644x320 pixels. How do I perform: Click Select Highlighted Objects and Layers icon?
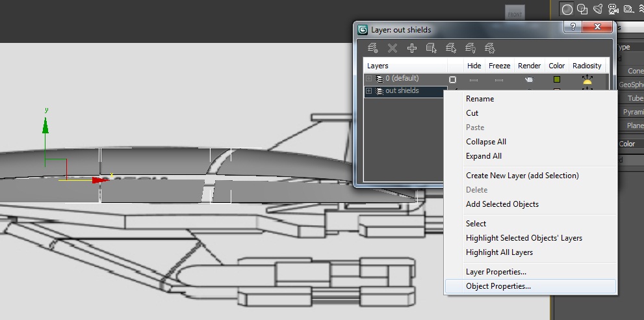coord(431,48)
